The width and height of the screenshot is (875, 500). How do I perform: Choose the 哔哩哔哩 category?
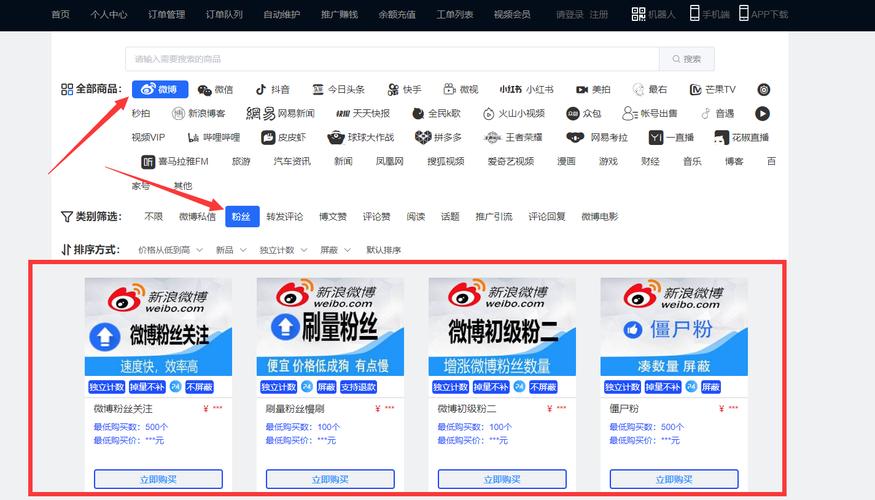[214, 137]
